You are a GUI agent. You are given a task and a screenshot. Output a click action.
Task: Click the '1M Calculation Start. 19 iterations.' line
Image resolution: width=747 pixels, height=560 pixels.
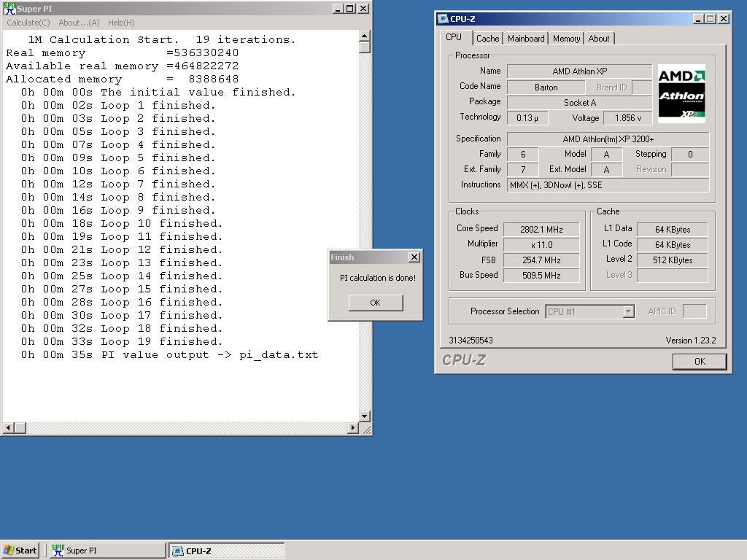[162, 39]
